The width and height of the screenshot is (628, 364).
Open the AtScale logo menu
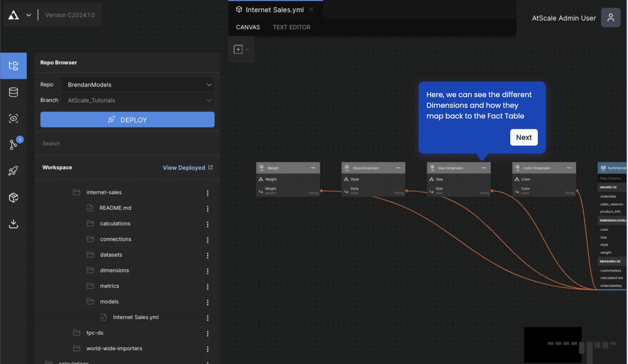13,15
